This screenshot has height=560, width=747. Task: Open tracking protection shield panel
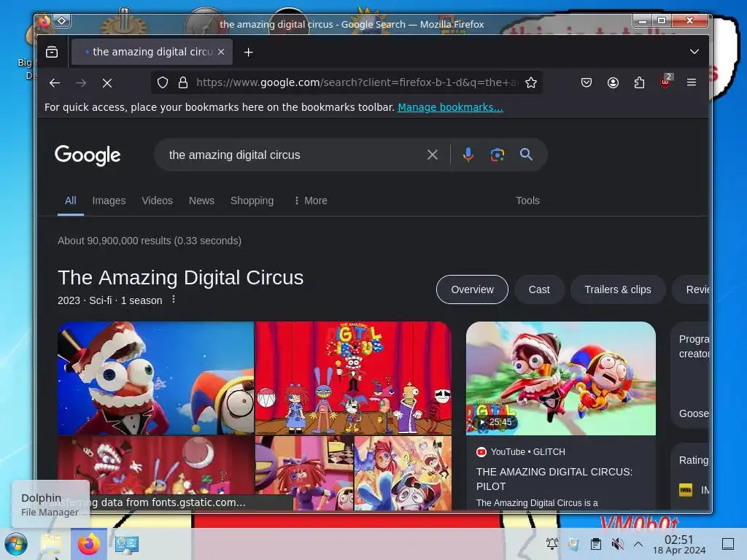[x=163, y=83]
